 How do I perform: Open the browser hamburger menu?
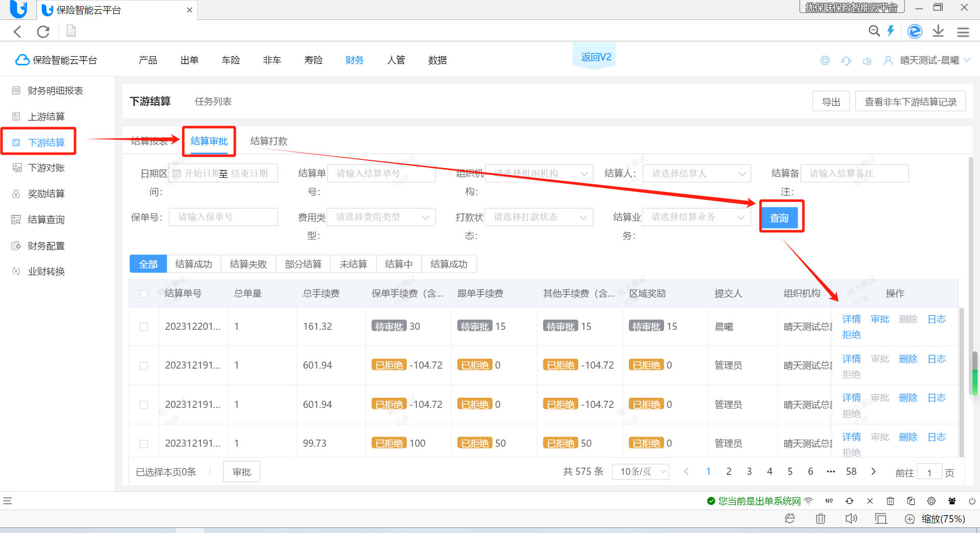pyautogui.click(x=963, y=32)
